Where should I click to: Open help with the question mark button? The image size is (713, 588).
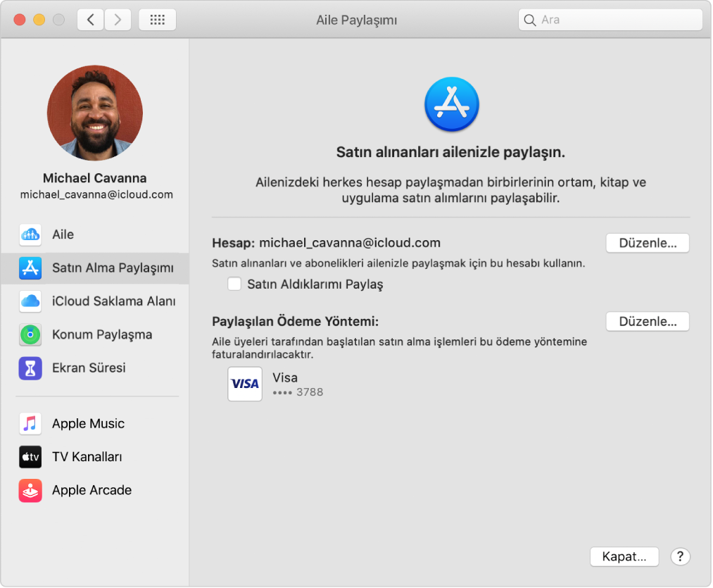click(680, 556)
